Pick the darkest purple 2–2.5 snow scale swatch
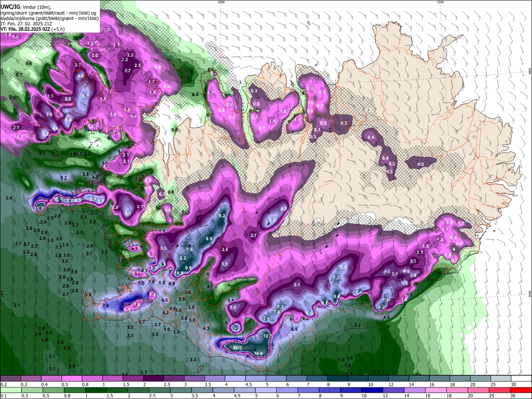532x399 pixels. point(153,378)
